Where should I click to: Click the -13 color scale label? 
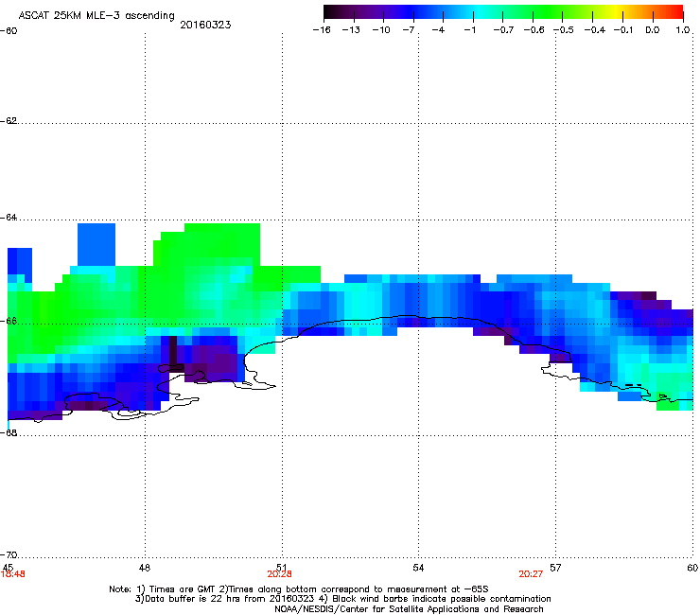(351, 30)
